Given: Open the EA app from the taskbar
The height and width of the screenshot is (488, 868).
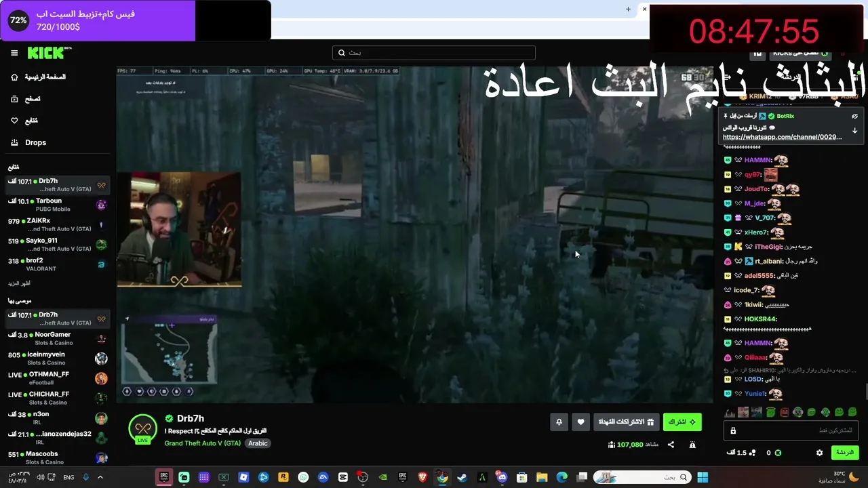Looking at the screenshot, I should tap(323, 477).
